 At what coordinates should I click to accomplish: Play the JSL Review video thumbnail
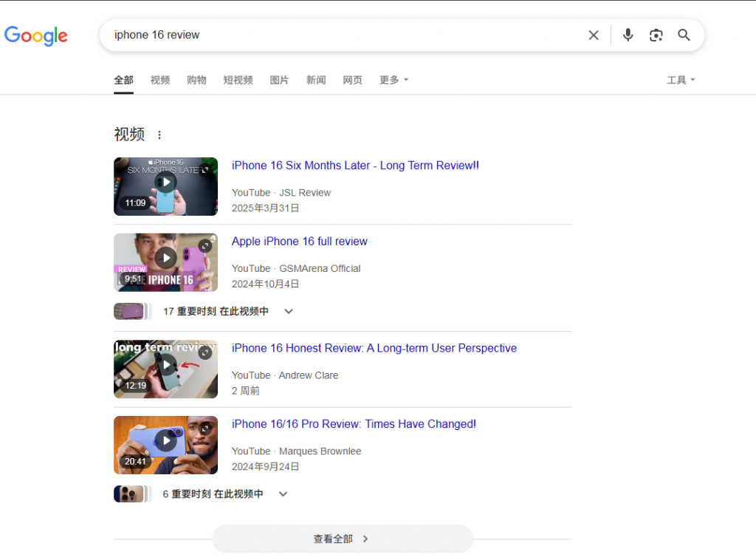click(166, 186)
